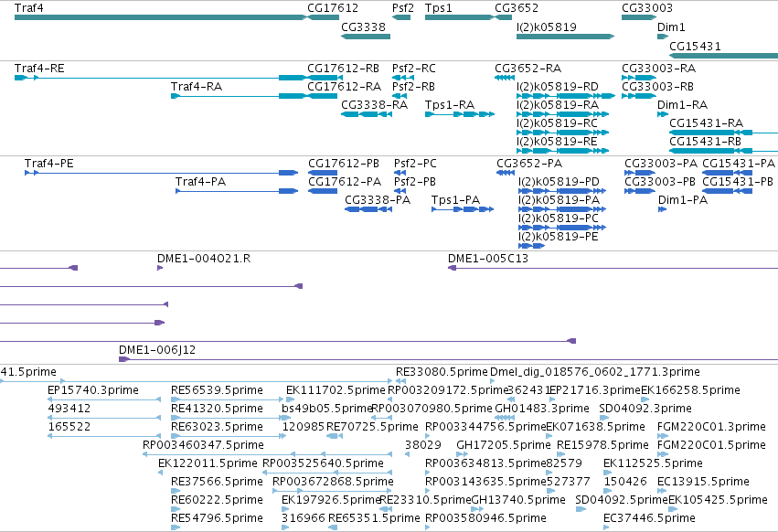Select the l(2)k05819 gene bar
Screen dimensions: 778x532
pyautogui.click(x=565, y=37)
